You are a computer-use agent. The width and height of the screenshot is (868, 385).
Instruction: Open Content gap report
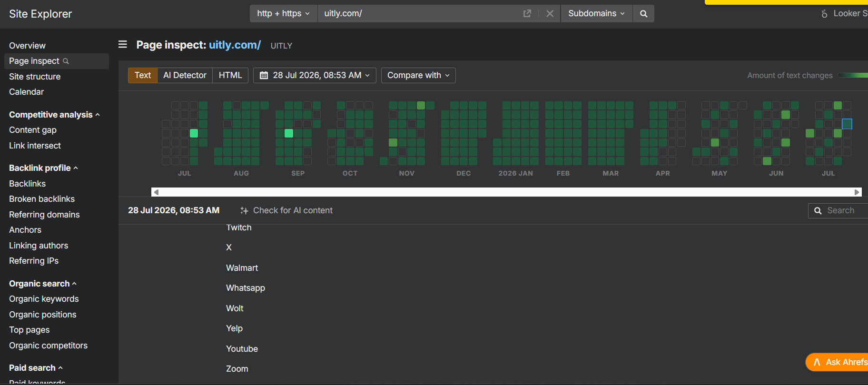(33, 130)
